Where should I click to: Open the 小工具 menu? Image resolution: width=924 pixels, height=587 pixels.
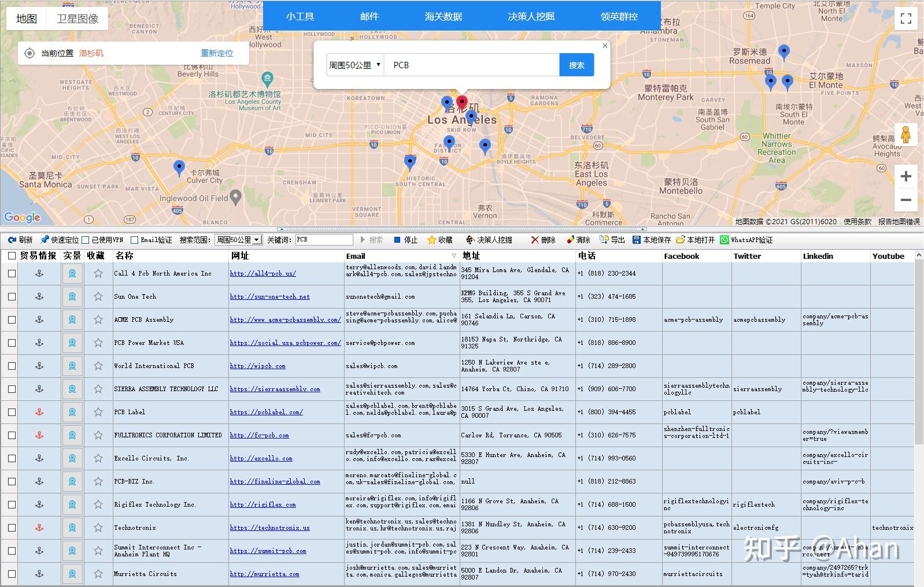[x=300, y=17]
